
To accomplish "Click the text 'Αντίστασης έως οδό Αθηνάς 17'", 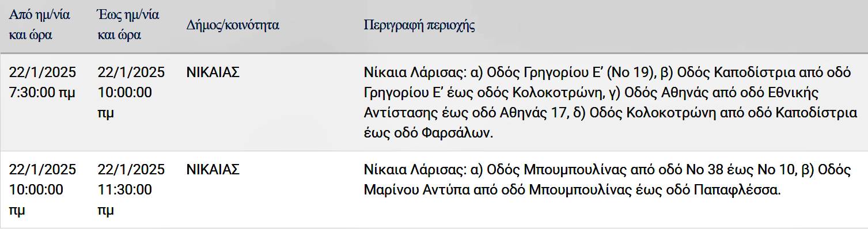I will tap(466, 113).
